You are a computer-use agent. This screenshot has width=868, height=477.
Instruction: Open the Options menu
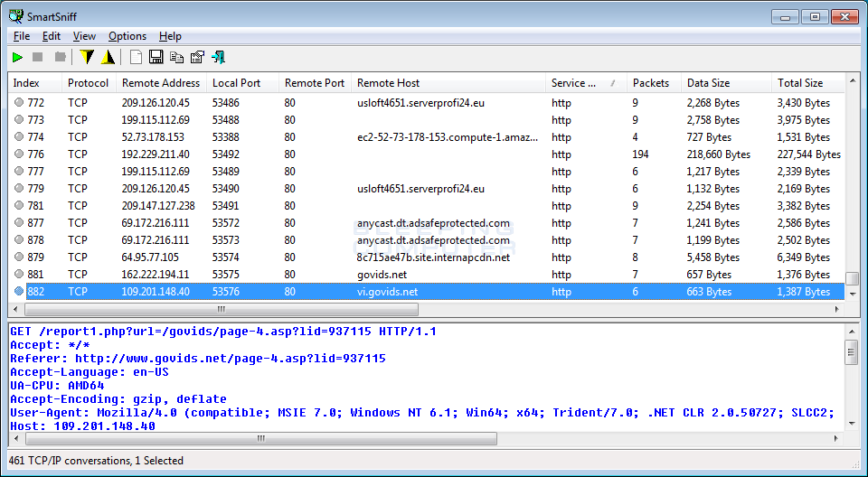[x=127, y=36]
